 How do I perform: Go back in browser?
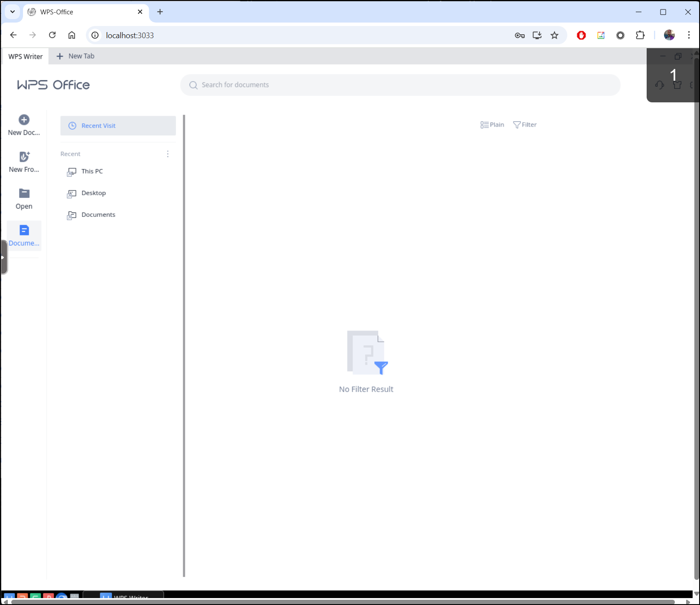[x=13, y=35]
